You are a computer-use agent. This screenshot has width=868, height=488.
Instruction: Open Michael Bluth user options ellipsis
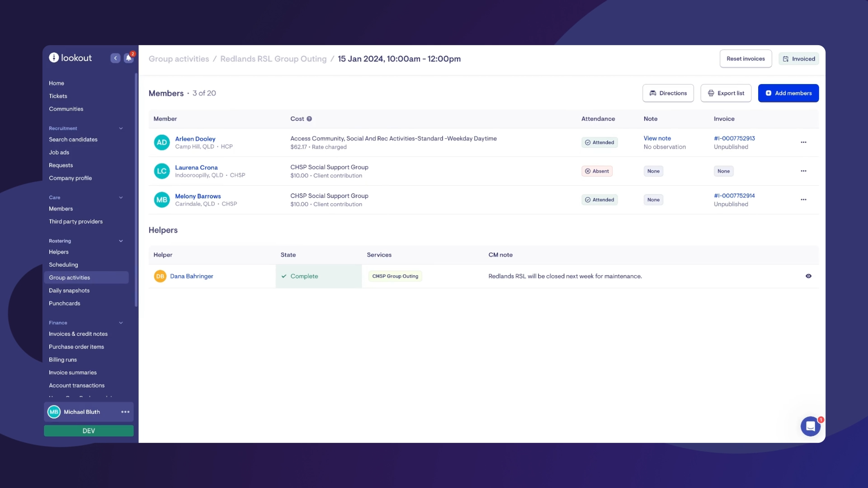click(x=125, y=412)
